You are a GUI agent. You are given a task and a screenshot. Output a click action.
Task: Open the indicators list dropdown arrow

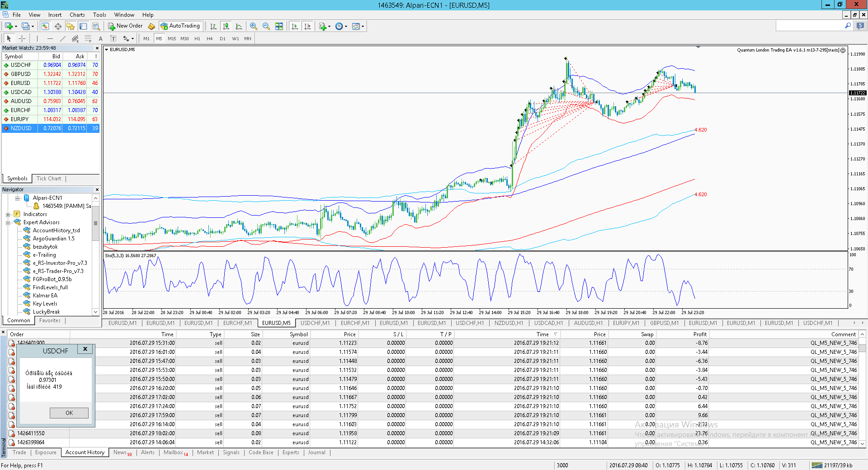pyautogui.click(x=329, y=26)
